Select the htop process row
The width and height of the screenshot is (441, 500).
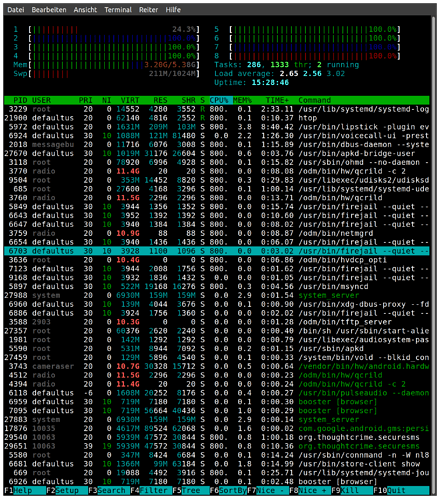coord(217,118)
